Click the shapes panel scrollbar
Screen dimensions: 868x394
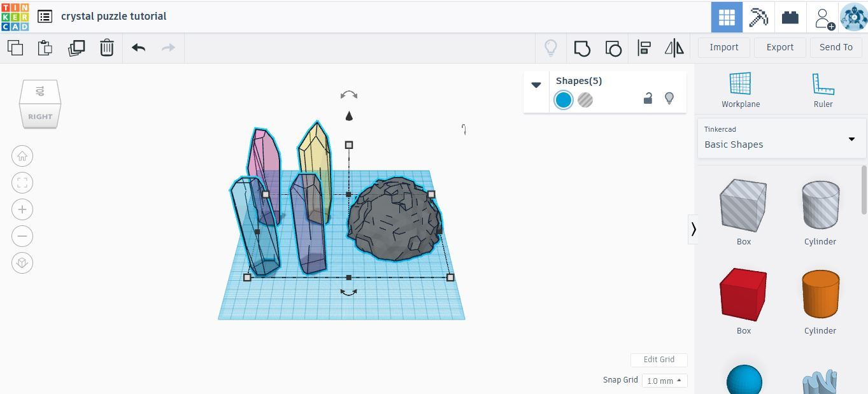tap(864, 189)
